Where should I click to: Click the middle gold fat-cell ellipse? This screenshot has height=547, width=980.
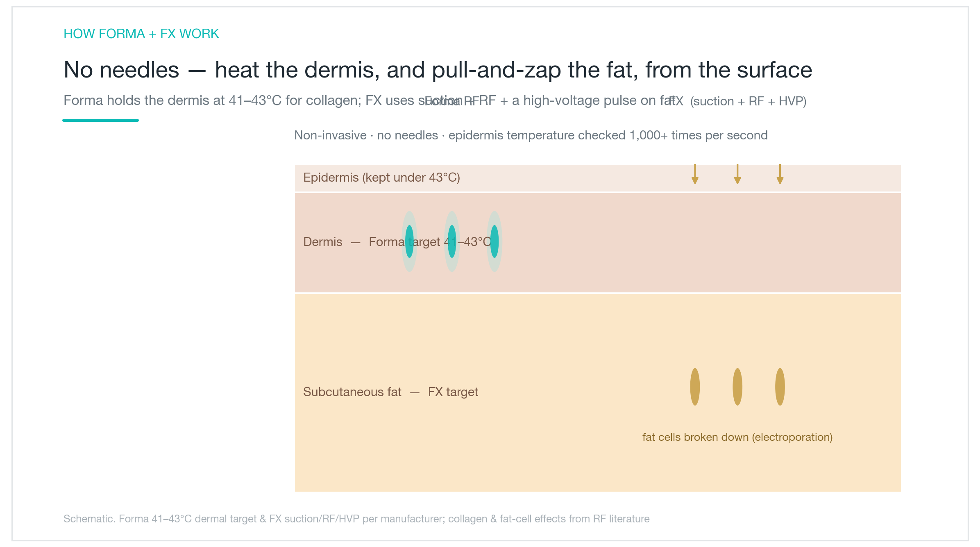pyautogui.click(x=737, y=387)
